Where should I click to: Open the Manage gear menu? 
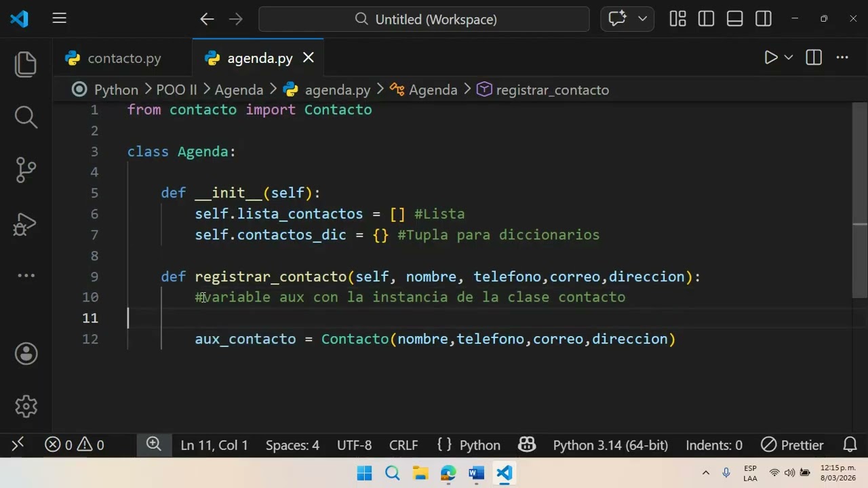pyautogui.click(x=26, y=406)
